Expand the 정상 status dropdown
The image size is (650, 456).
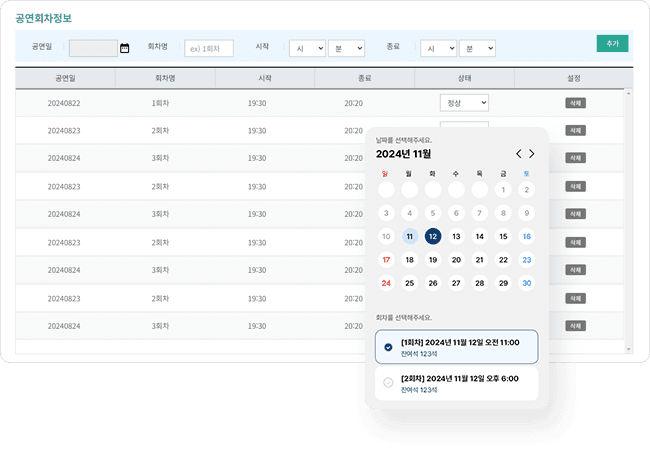point(464,103)
